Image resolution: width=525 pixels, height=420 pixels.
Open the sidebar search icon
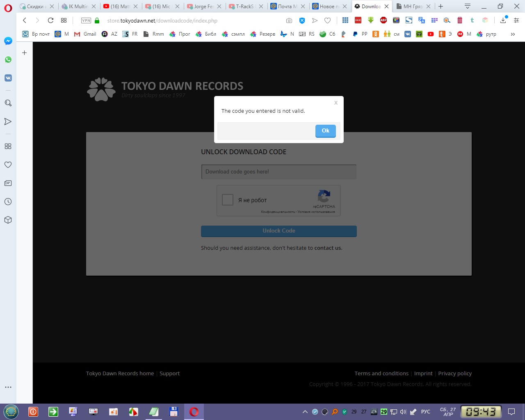[8, 103]
